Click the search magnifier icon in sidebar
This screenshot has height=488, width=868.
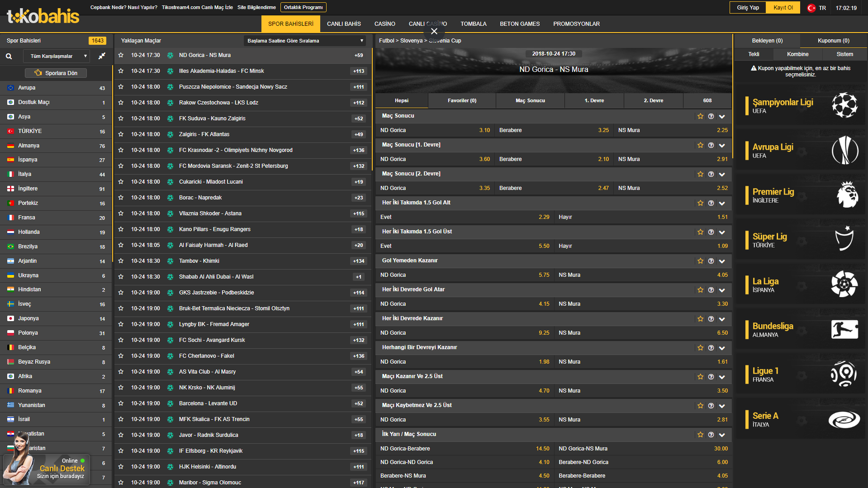pos(9,57)
